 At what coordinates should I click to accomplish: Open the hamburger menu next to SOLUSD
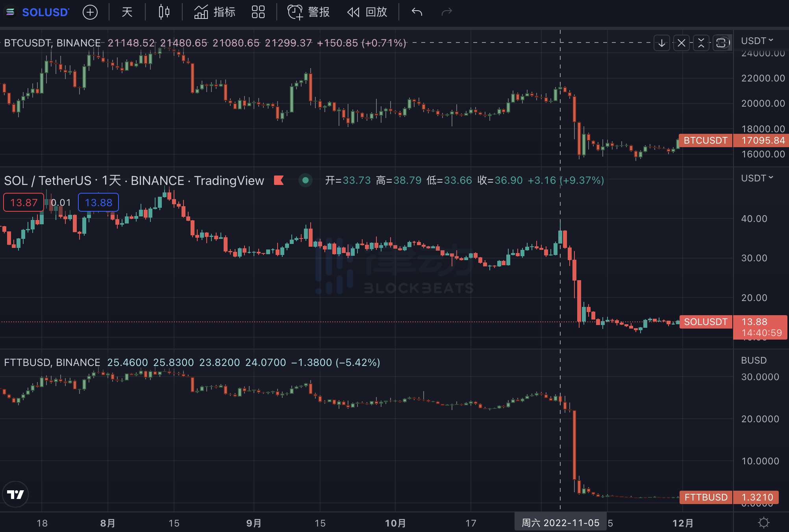point(11,12)
